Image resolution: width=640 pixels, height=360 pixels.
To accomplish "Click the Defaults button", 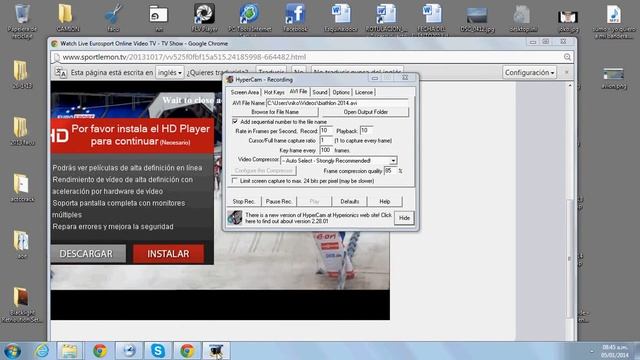I will click(x=350, y=201).
